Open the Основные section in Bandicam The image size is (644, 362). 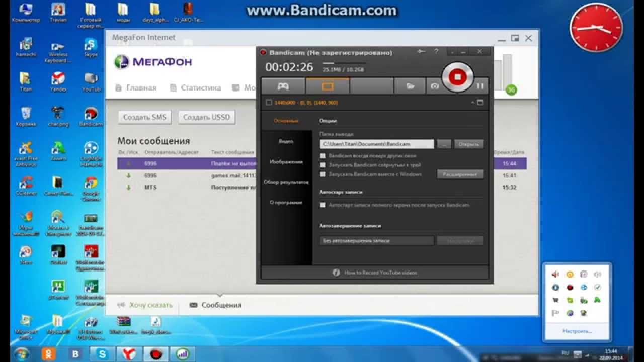point(286,121)
